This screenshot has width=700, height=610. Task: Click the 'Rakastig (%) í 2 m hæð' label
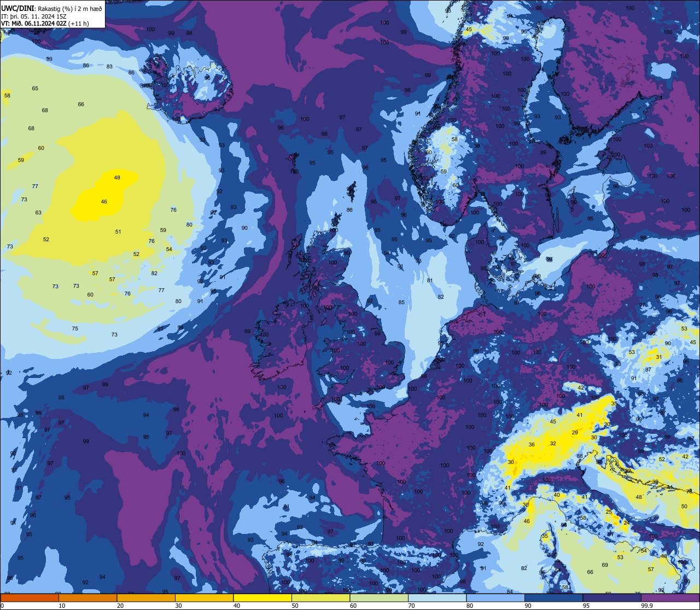click(69, 8)
